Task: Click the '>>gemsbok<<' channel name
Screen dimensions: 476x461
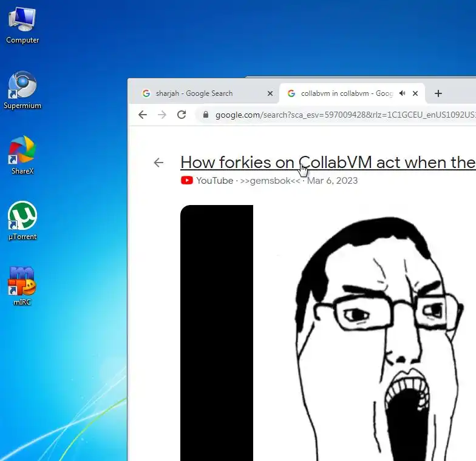Action: pyautogui.click(x=270, y=181)
